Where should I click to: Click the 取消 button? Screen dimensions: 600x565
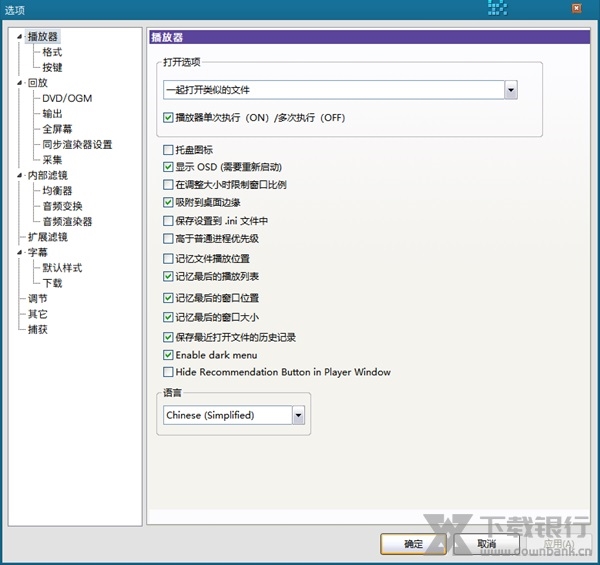click(486, 544)
